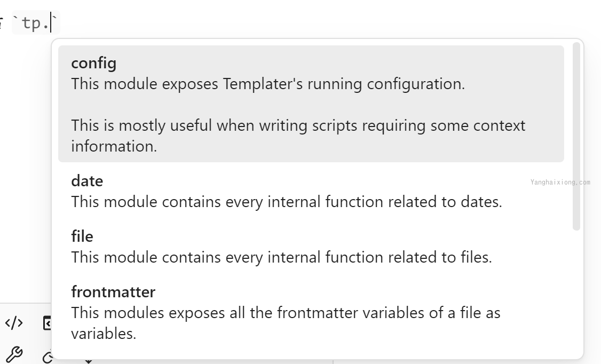This screenshot has height=364, width=601.
Task: Click the small down arrow below the popup
Action: [89, 361]
